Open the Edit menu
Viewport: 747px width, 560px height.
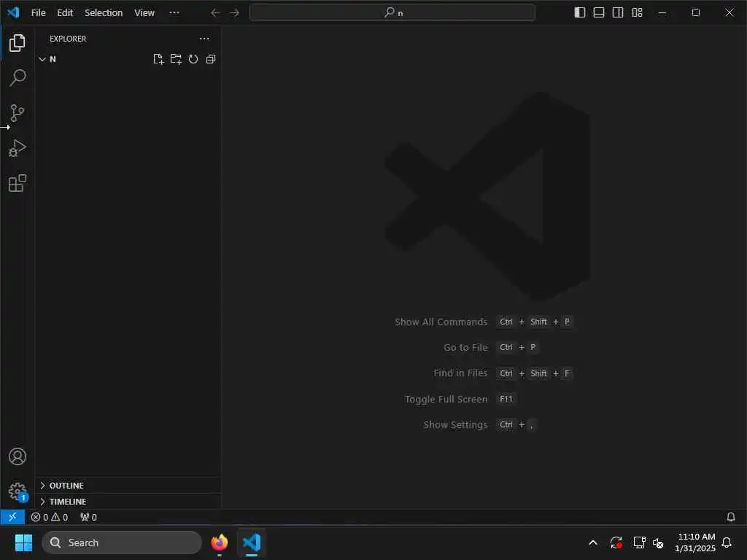coord(65,13)
